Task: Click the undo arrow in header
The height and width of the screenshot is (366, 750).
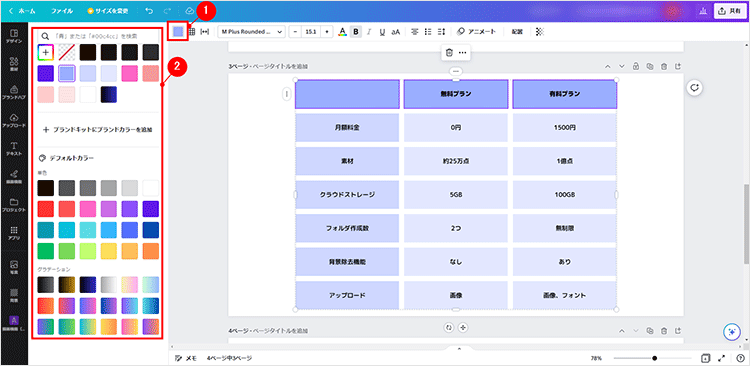Action: coord(149,10)
